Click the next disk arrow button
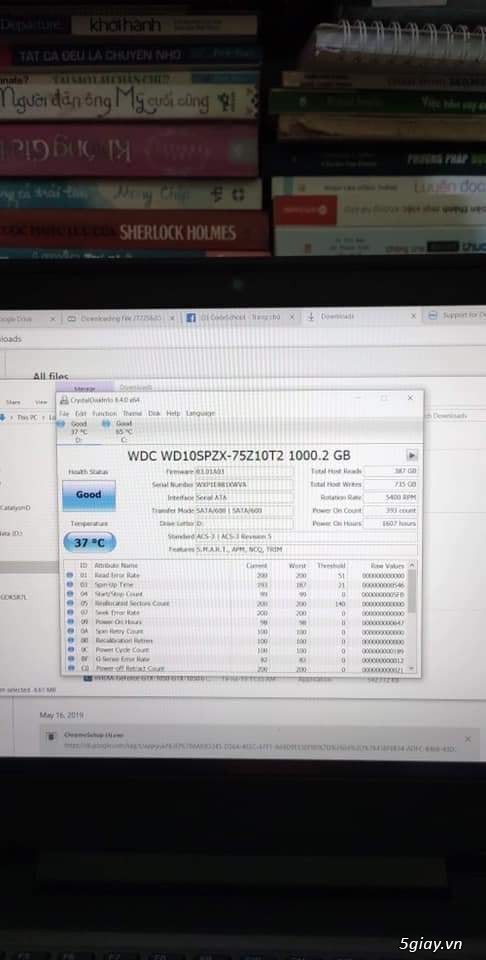The width and height of the screenshot is (486, 960). 412,455
